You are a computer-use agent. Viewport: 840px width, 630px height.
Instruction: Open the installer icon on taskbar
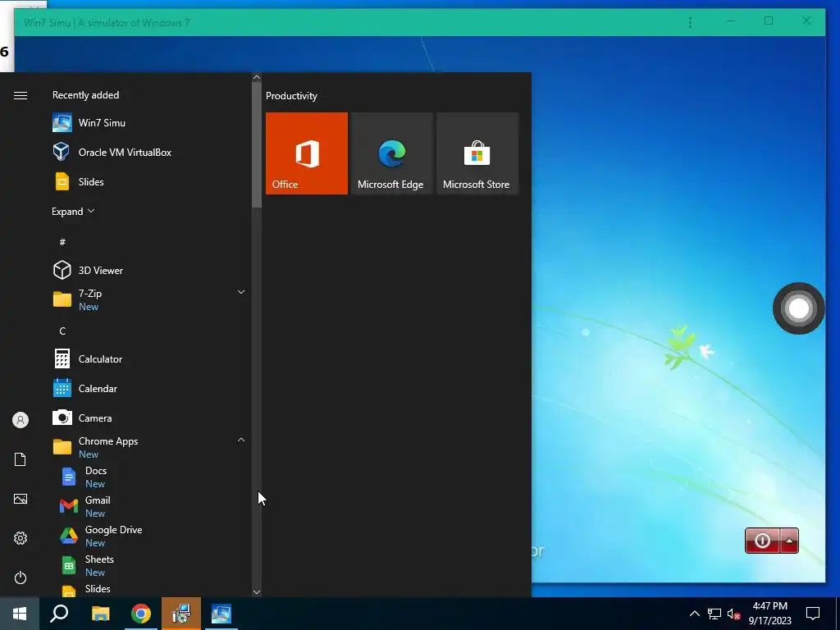coord(181,614)
